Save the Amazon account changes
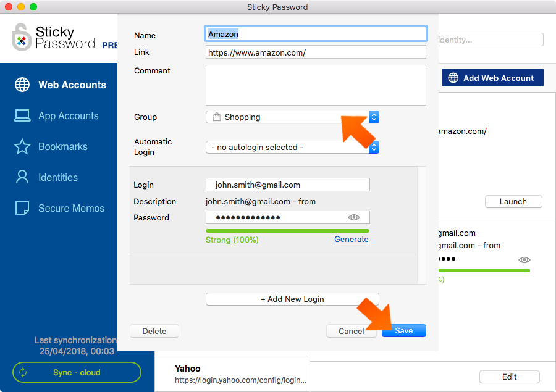The height and width of the screenshot is (392, 556). coord(404,331)
